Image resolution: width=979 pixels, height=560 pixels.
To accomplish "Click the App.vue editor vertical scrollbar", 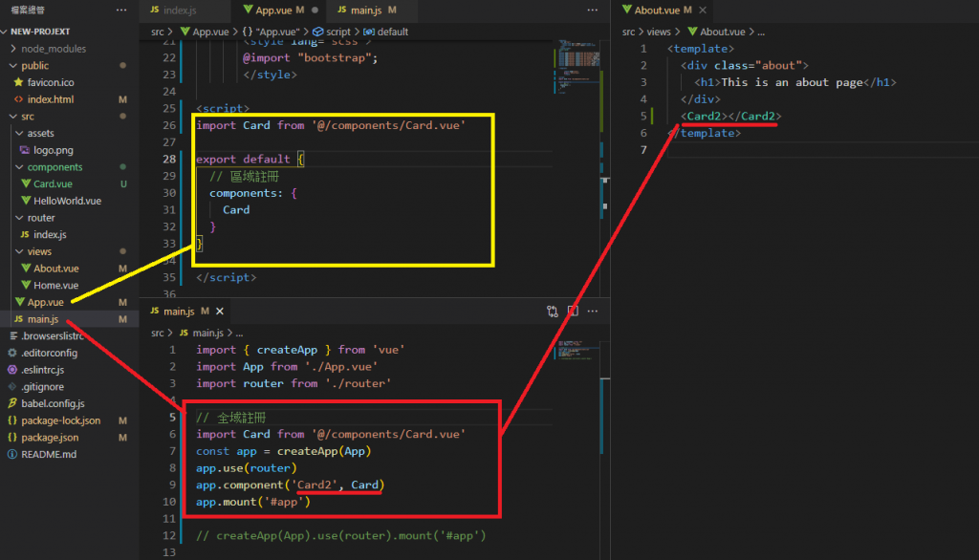I will pyautogui.click(x=605, y=168).
